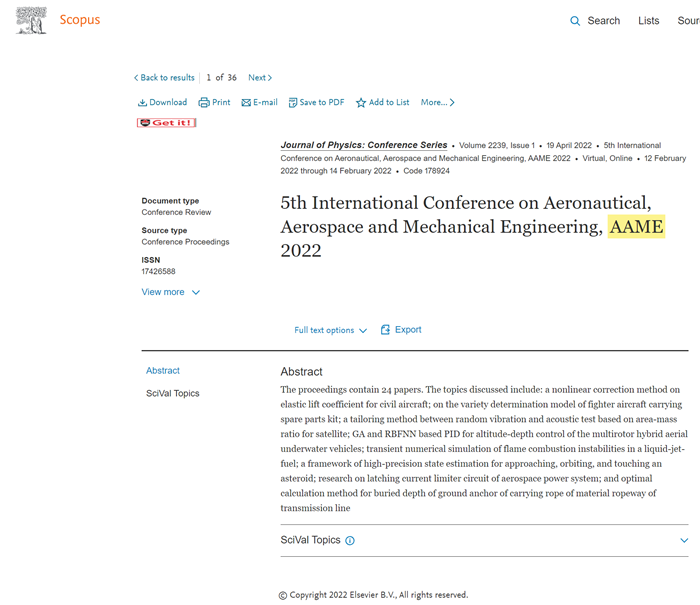The width and height of the screenshot is (700, 605).
Task: Click the Download icon
Action: pos(142,103)
